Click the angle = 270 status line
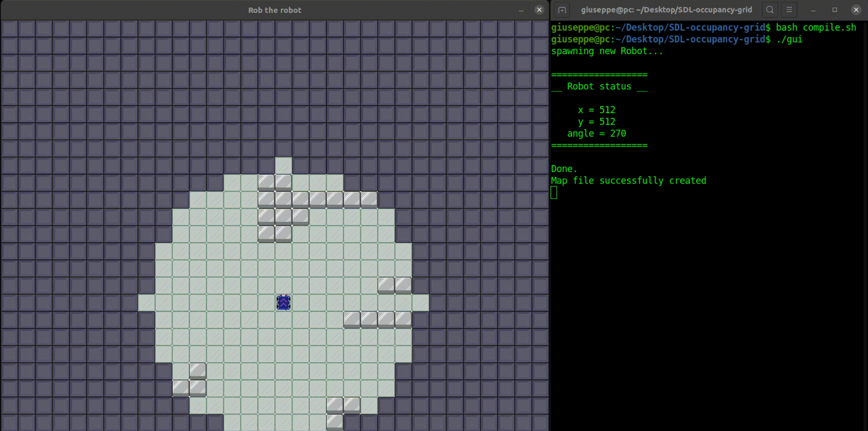This screenshot has width=868, height=431. pos(596,133)
